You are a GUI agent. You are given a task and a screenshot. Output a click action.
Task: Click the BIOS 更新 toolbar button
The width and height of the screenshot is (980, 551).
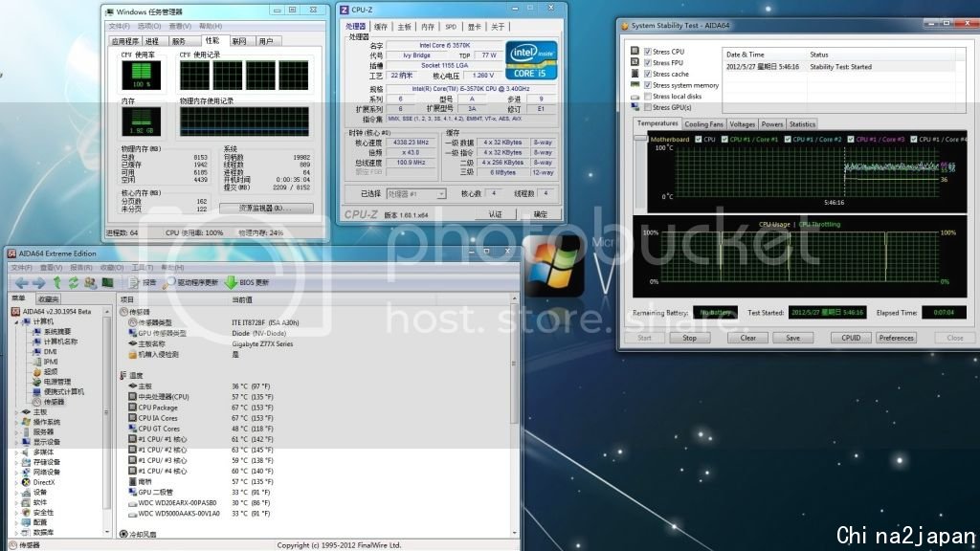247,283
